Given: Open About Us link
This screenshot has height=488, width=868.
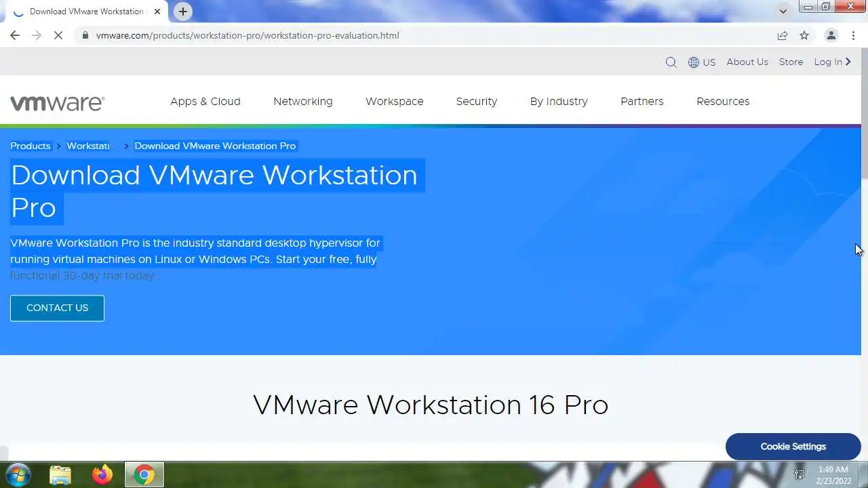Looking at the screenshot, I should click(747, 62).
